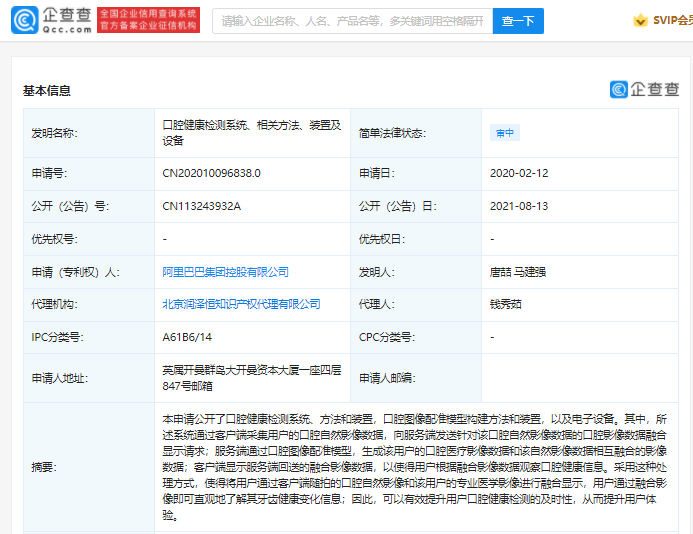Open agency link 北京润泽恒知识产权代理有限公司
The width and height of the screenshot is (693, 534).
point(241,304)
